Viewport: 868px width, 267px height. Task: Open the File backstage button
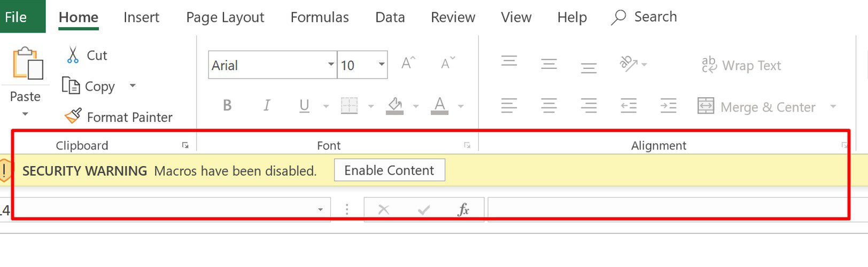pyautogui.click(x=16, y=17)
